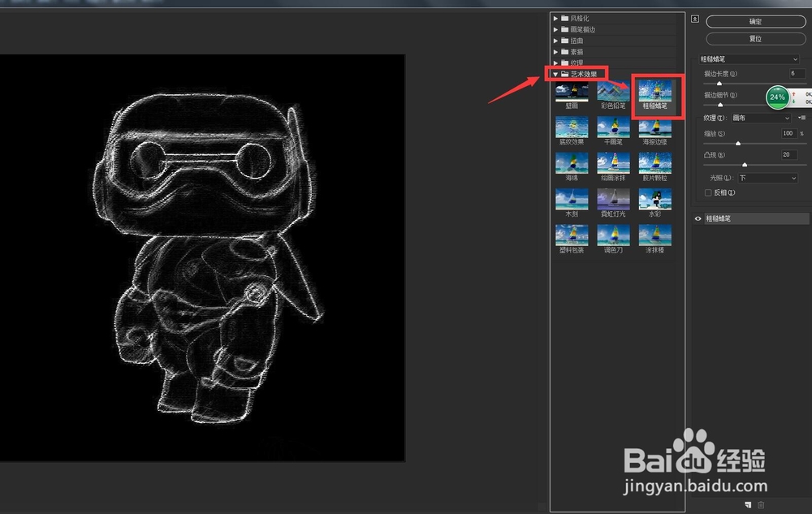
Task: Collapse the filter thumbnail panel with the double-arrow icon
Action: [695, 19]
